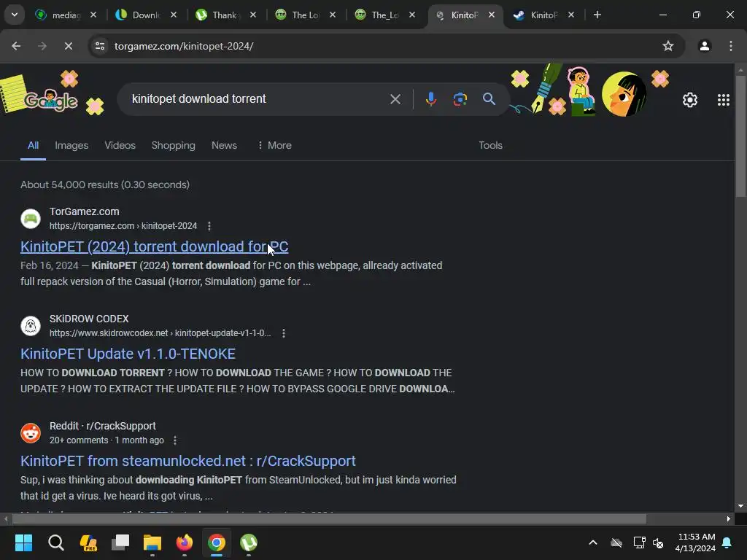Image resolution: width=747 pixels, height=560 pixels.
Task: Click the skidrowcodex.net URL breadcrumb
Action: coord(160,332)
